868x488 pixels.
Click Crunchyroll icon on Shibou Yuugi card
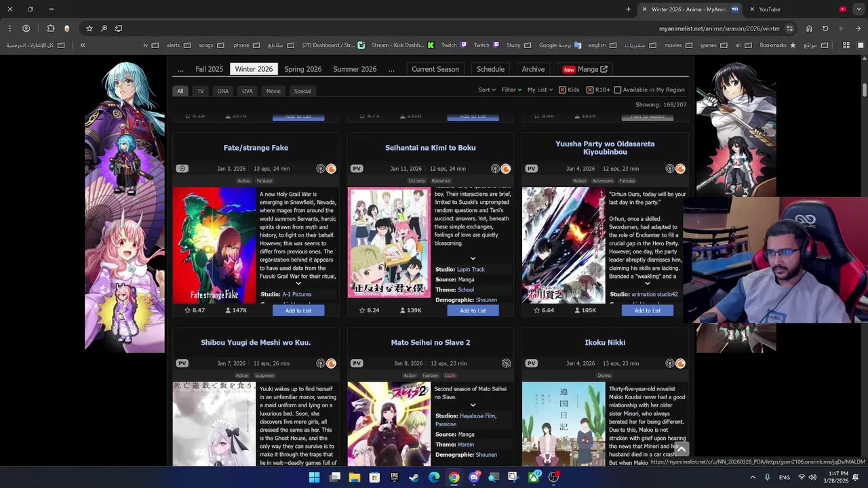[331, 363]
